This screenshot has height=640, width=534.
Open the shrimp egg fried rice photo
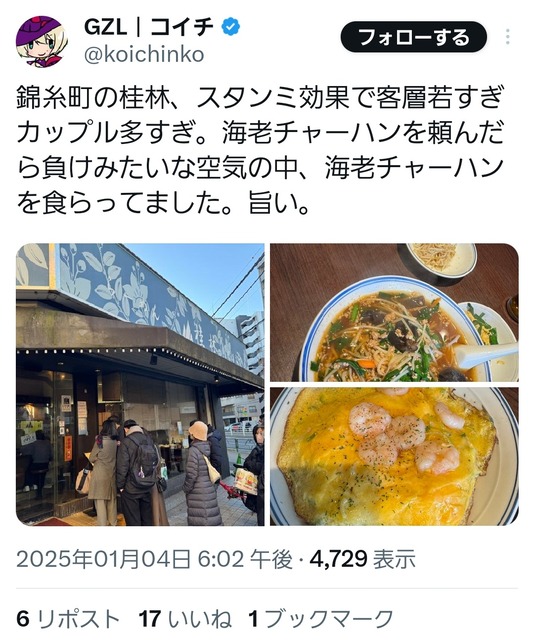394,456
